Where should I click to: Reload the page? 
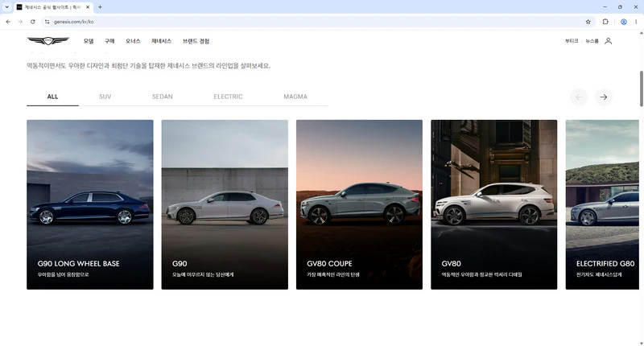pyautogui.click(x=32, y=22)
